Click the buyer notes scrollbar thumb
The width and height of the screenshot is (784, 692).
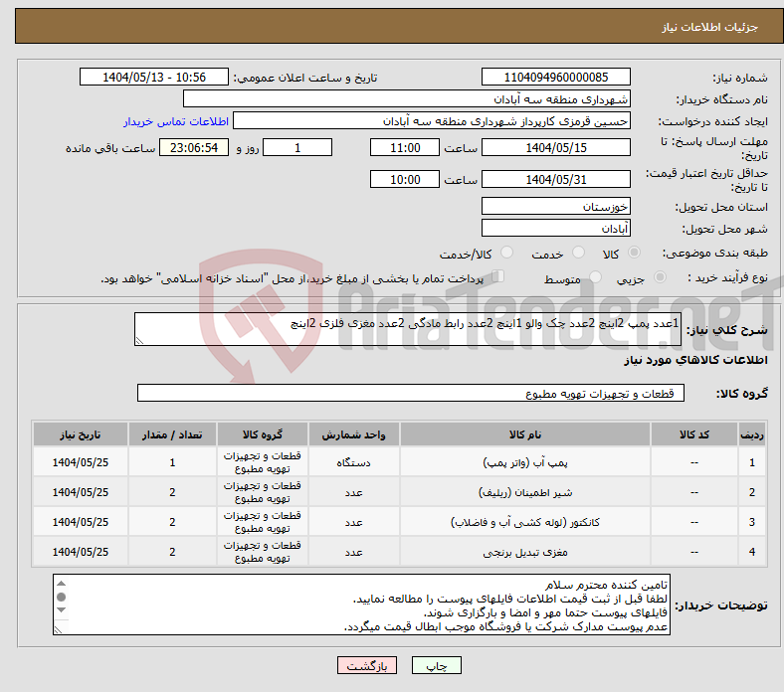pyautogui.click(x=61, y=597)
